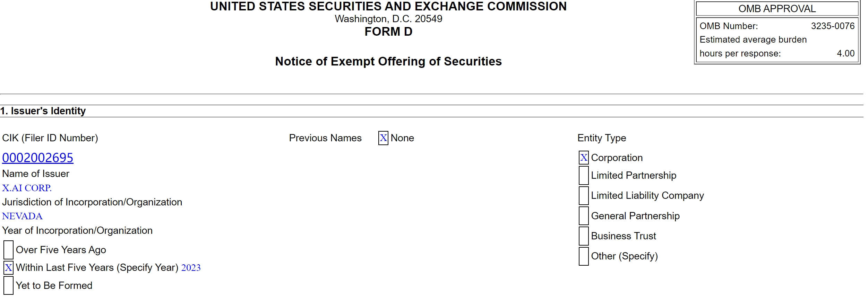The width and height of the screenshot is (868, 301).
Task: Toggle the Within Last Five Years checkbox
Action: [x=8, y=268]
